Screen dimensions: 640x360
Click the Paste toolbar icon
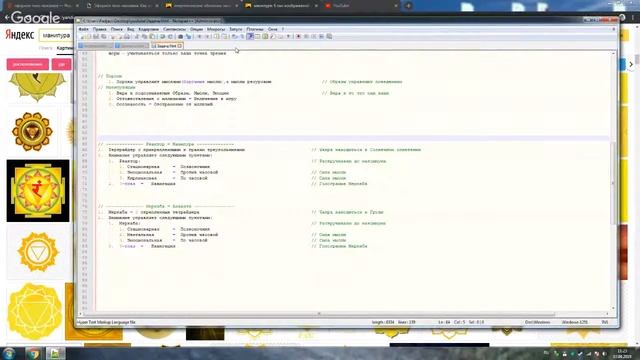click(152, 37)
